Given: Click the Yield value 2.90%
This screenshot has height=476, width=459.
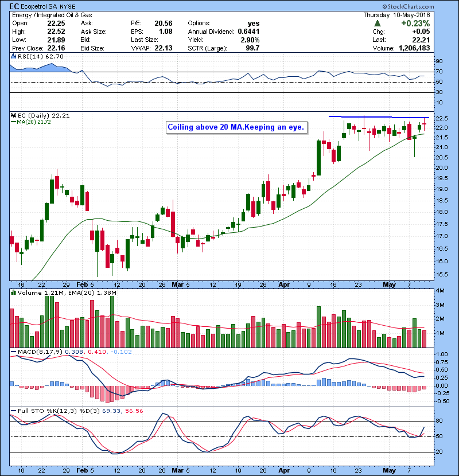Looking at the screenshot, I should 250,40.
